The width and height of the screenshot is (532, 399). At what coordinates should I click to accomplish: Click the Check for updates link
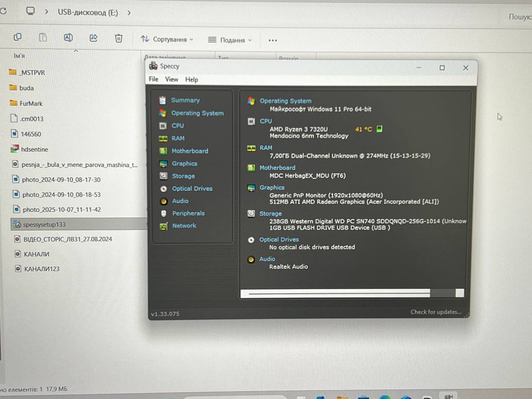(x=436, y=312)
